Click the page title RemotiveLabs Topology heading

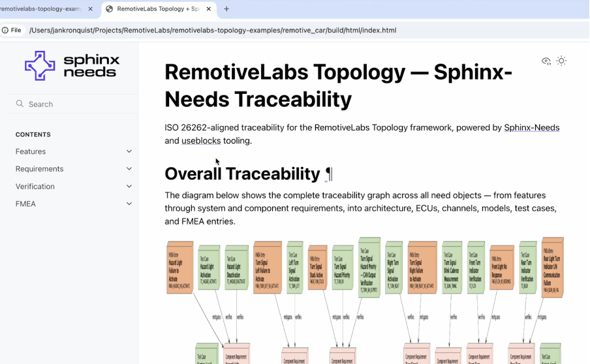(338, 85)
